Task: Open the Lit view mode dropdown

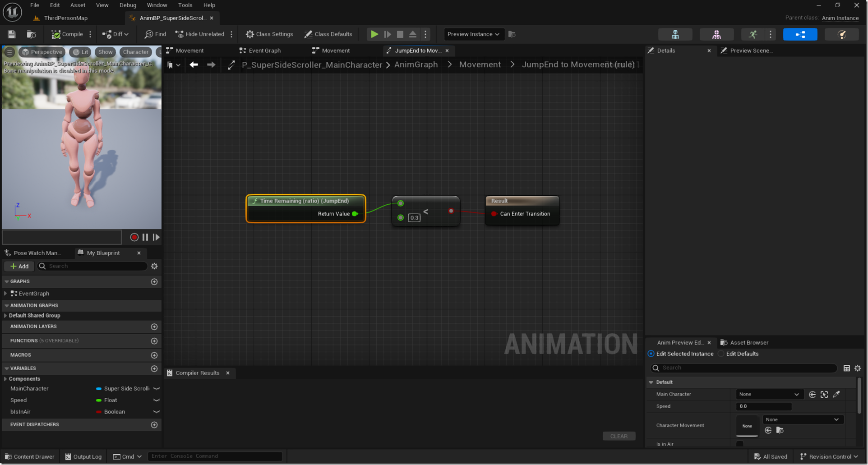Action: tap(81, 52)
